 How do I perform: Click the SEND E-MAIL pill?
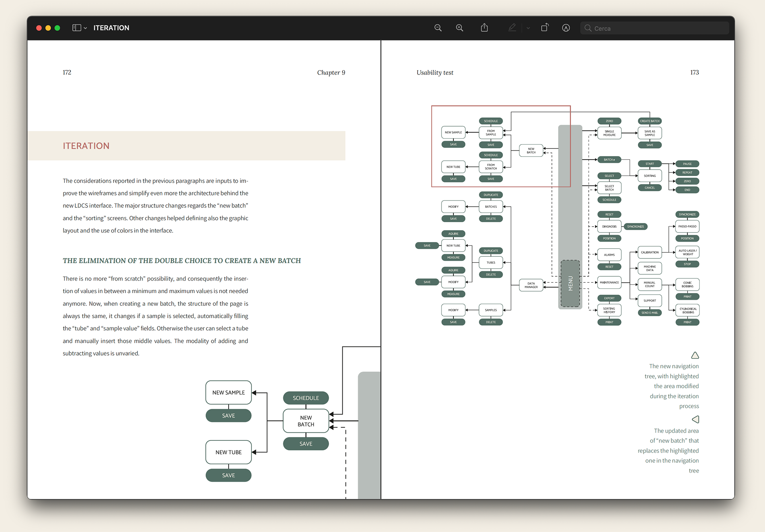[650, 313]
